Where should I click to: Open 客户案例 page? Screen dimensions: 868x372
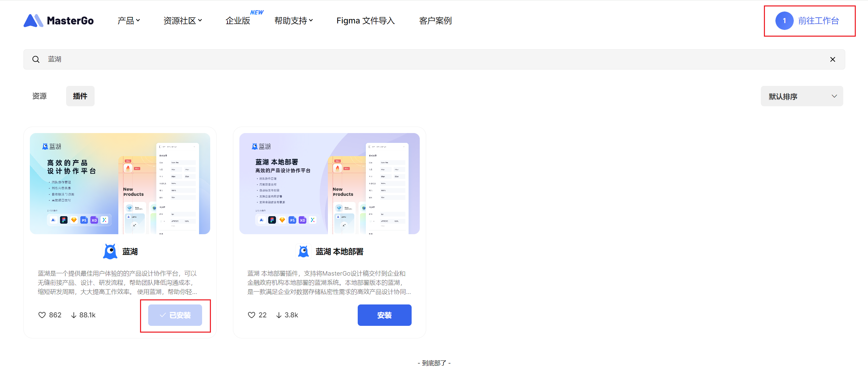click(435, 21)
